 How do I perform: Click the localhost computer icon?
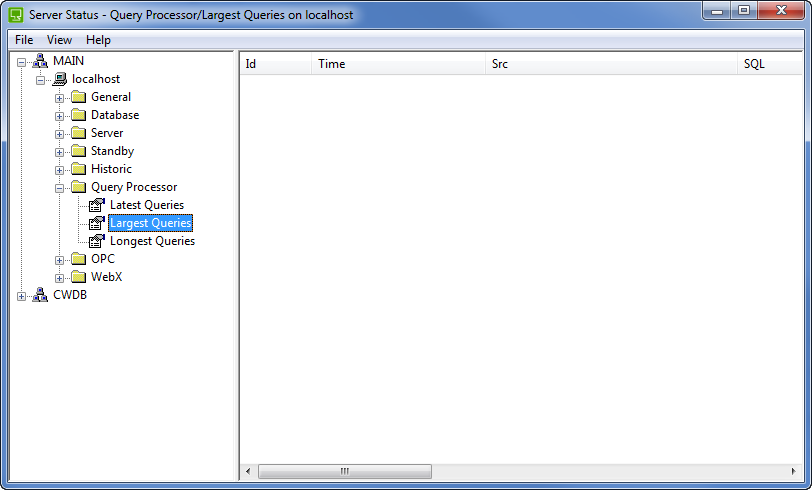tap(60, 79)
